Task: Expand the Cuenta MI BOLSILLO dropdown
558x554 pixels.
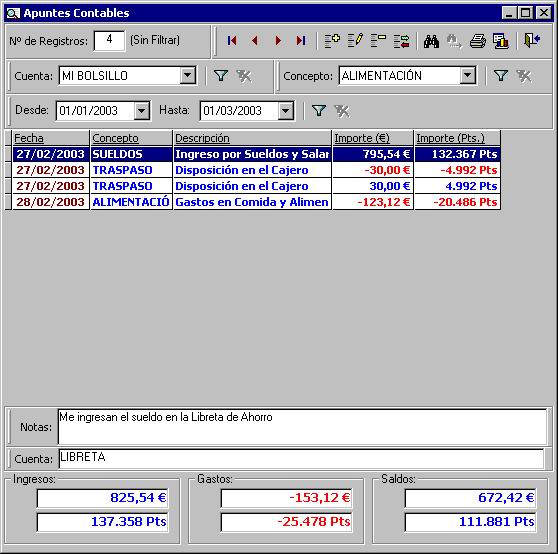Action: (188, 75)
